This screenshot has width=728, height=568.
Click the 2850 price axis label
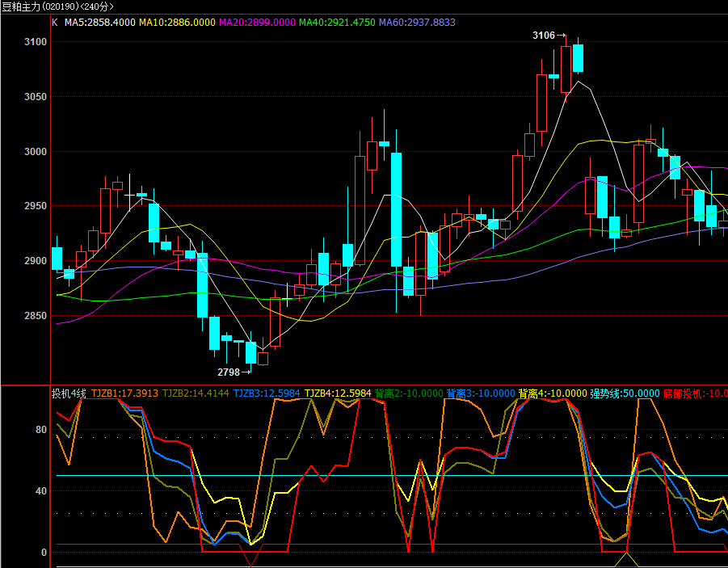[x=36, y=315]
